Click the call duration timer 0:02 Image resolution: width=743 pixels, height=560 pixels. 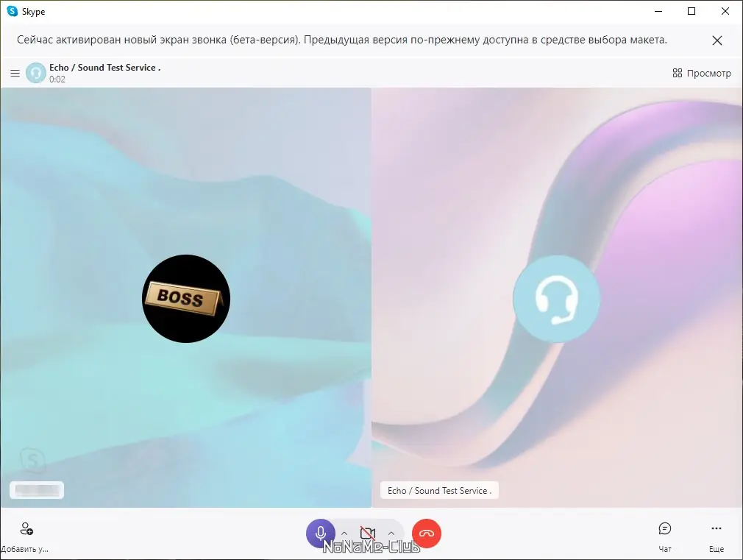pos(57,79)
